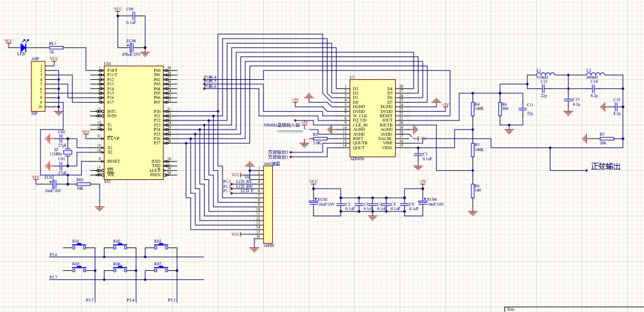Click push button K05
Viewport: 644px width, 312px height.
tap(79, 269)
